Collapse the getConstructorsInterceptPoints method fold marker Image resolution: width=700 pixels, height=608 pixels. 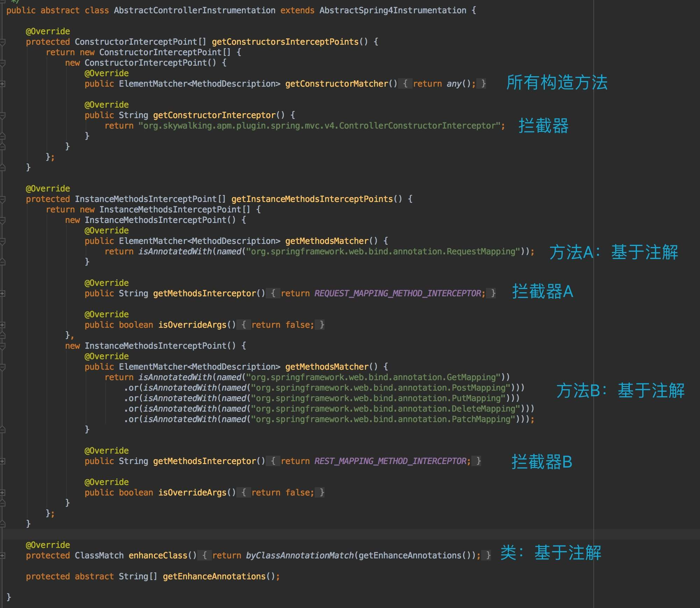[x=2, y=42]
